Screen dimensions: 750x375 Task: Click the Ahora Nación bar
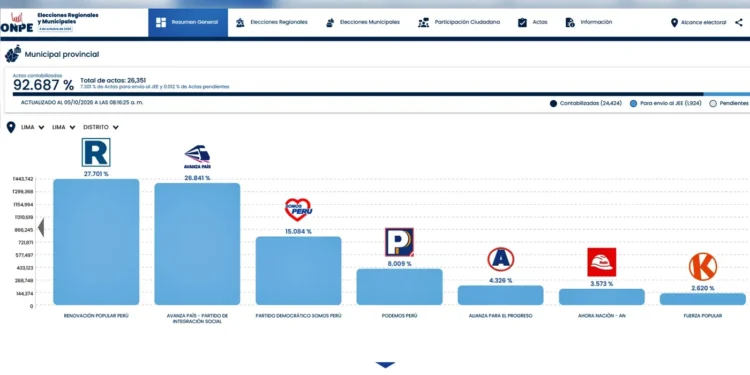(x=602, y=297)
